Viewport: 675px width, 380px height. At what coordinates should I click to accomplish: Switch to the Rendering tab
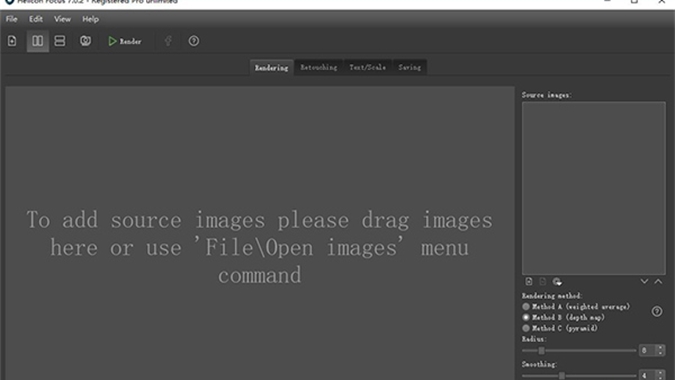click(271, 68)
